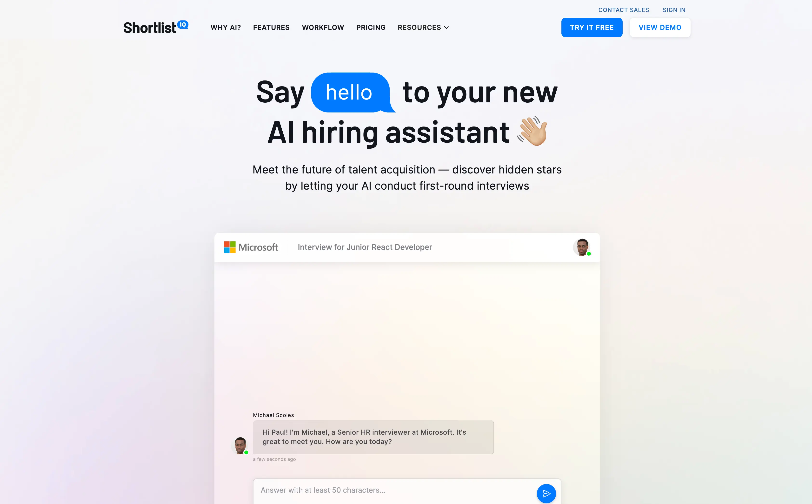812x504 pixels.
Task: Select the WORKFLOW menu item
Action: point(323,27)
